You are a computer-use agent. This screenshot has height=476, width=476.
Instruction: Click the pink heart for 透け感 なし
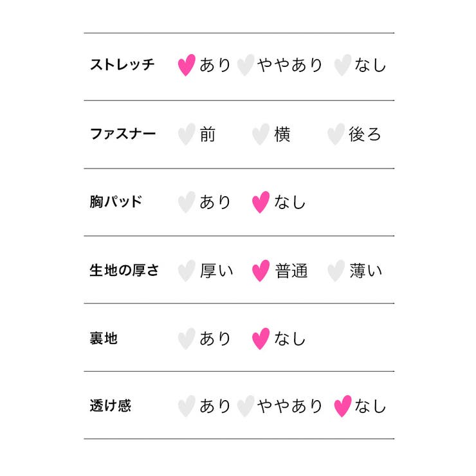(343, 406)
